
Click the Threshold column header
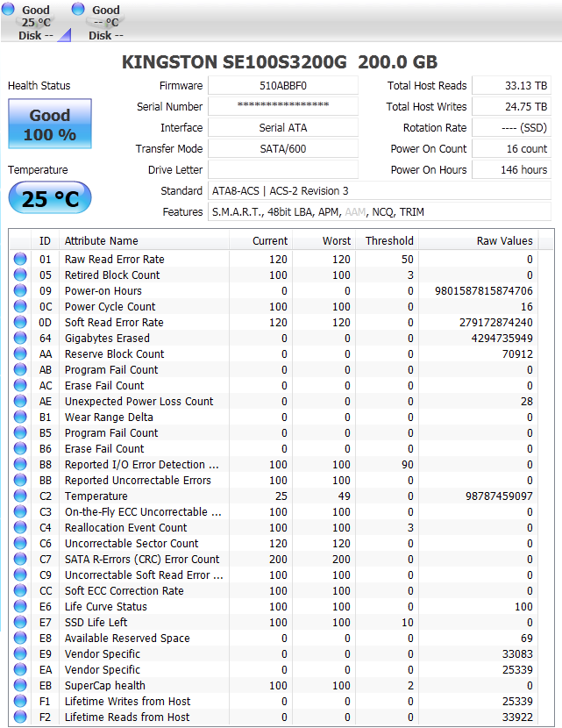[389, 241]
